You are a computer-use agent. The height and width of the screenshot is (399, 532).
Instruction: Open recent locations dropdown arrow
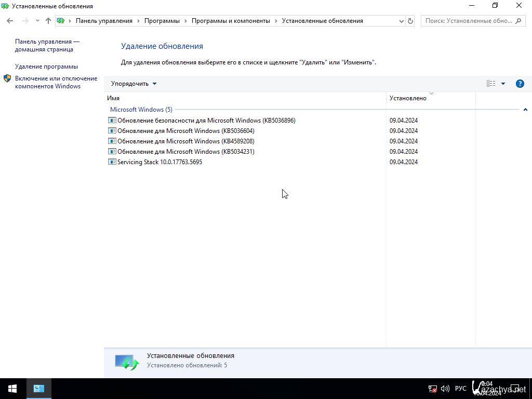tap(37, 21)
